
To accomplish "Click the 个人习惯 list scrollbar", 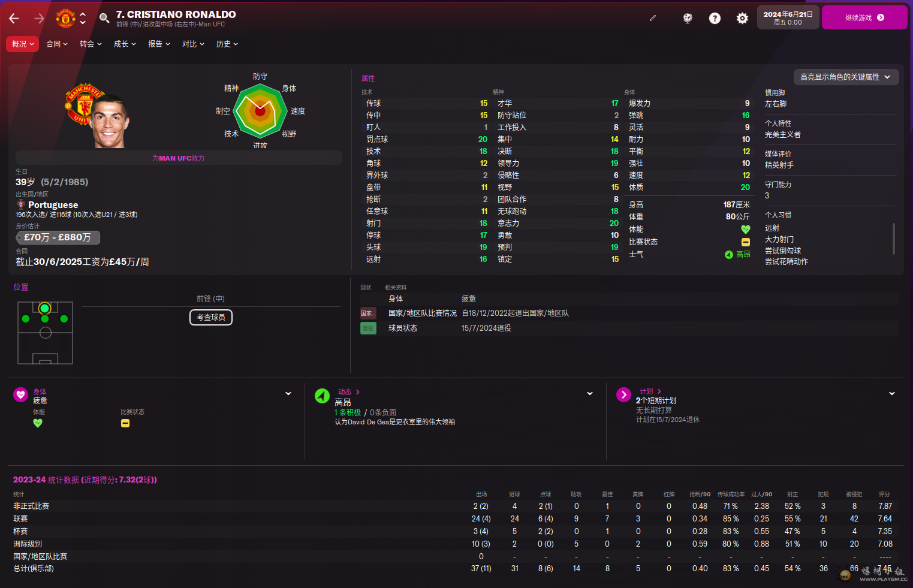I will coord(894,239).
